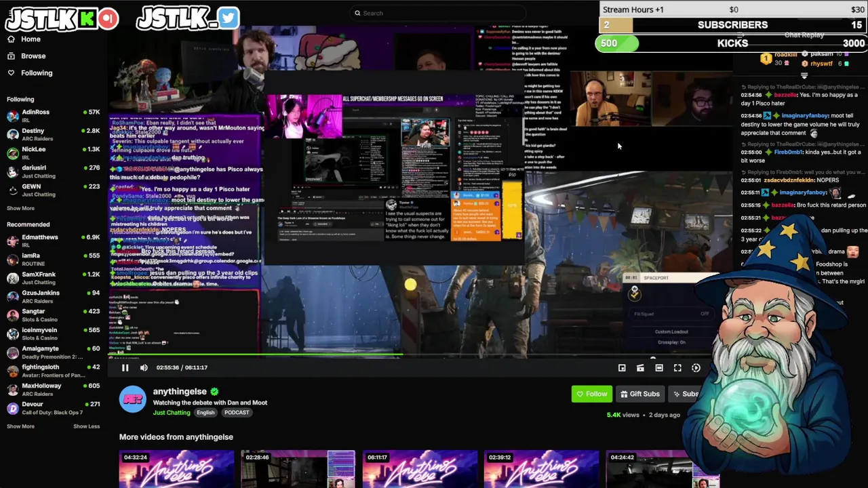868x488 pixels.
Task: Expand Show More under Following list
Action: (x=20, y=208)
